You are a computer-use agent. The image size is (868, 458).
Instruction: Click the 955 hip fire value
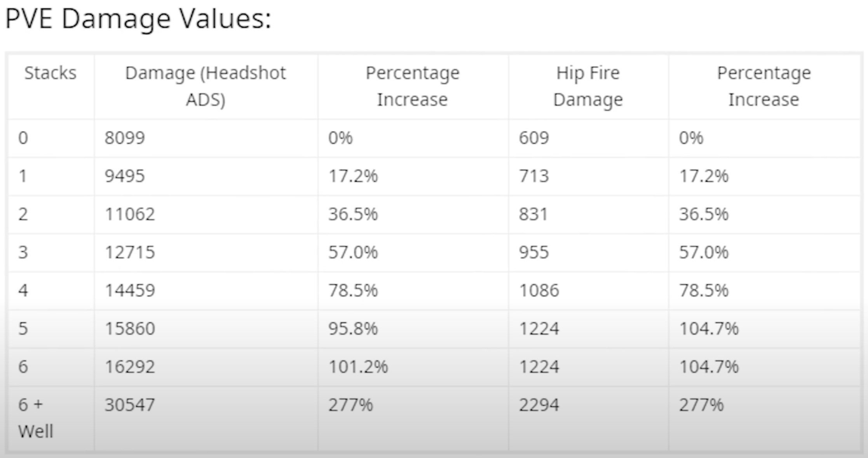(534, 252)
